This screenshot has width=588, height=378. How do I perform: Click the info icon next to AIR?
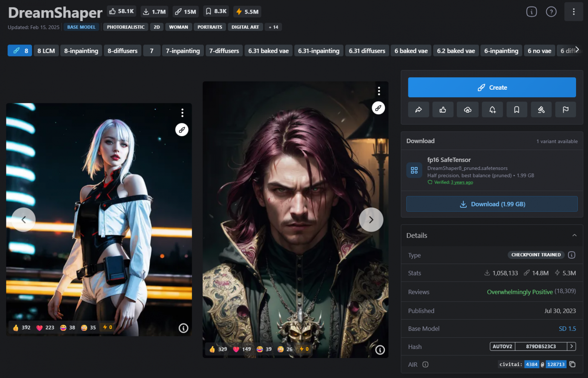tap(426, 364)
